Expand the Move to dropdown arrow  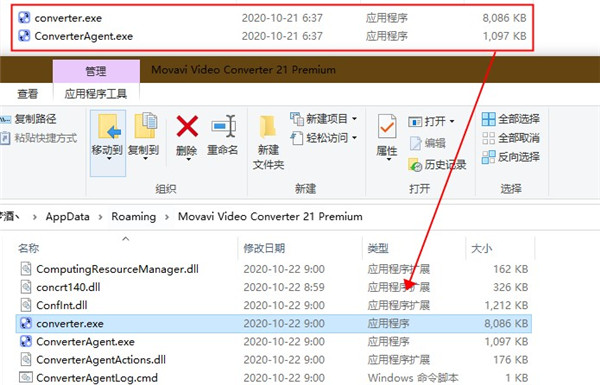109,158
